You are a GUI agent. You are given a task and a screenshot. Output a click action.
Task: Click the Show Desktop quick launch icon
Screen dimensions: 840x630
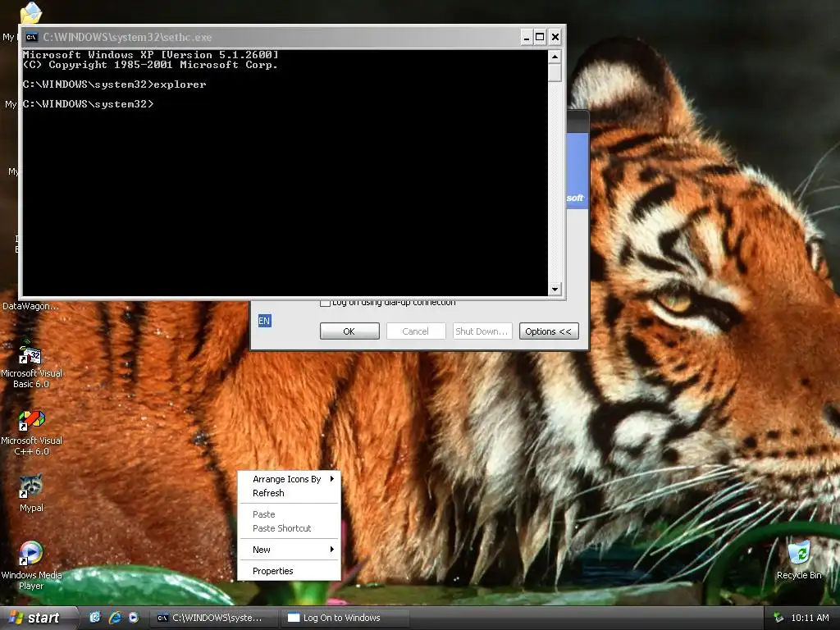coord(95,617)
